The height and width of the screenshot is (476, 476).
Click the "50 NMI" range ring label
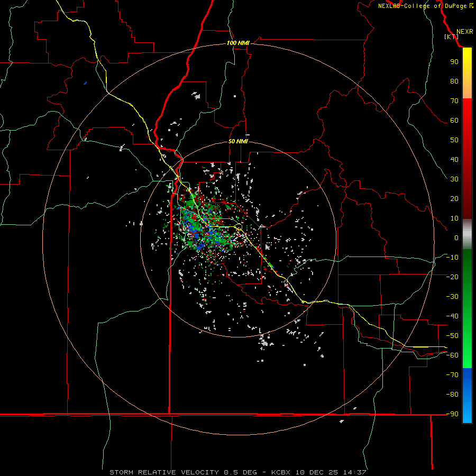[238, 141]
